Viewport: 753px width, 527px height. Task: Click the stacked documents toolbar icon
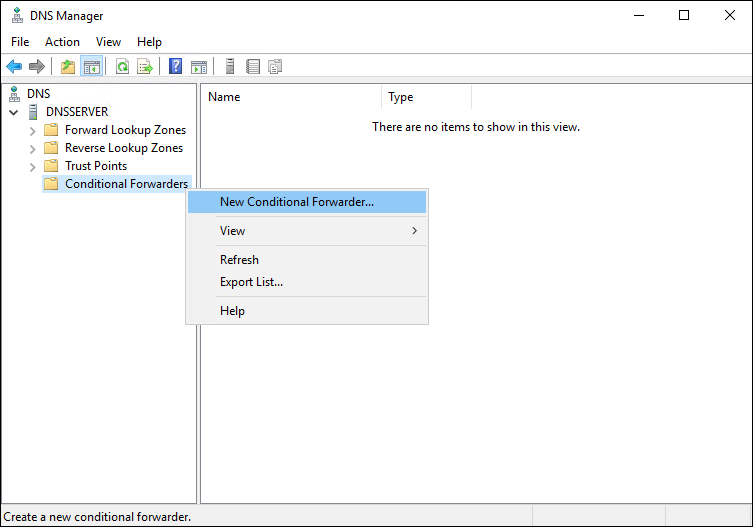point(275,66)
